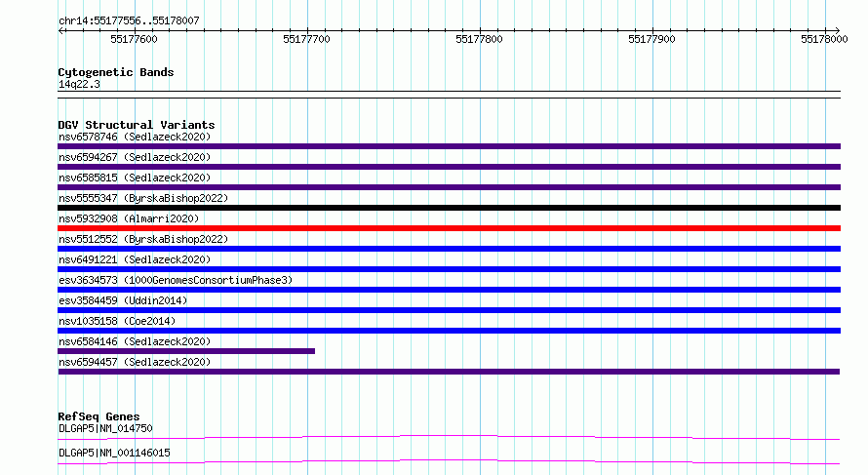This screenshot has height=475, width=868.
Task: Click the chr14:55177556..55178007 coordinate label
Action: coord(129,21)
